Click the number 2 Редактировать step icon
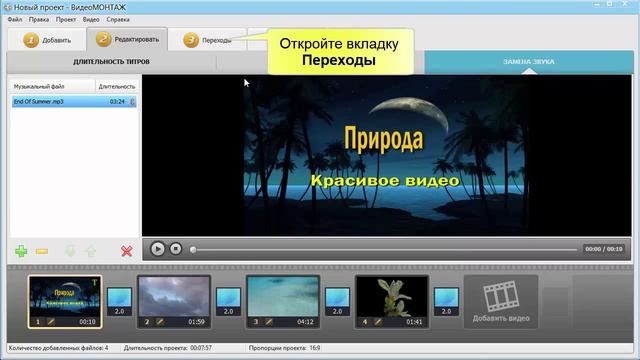Image resolution: width=640 pixels, height=360 pixels. 104,39
